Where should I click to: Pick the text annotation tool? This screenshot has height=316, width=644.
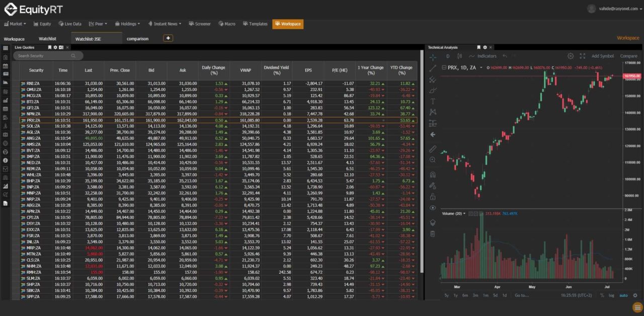[x=433, y=101]
